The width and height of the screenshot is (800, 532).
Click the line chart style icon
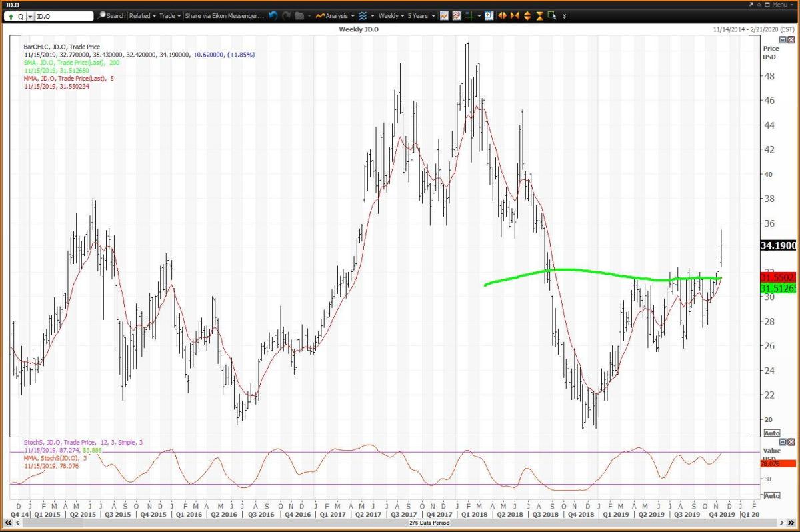pos(444,15)
